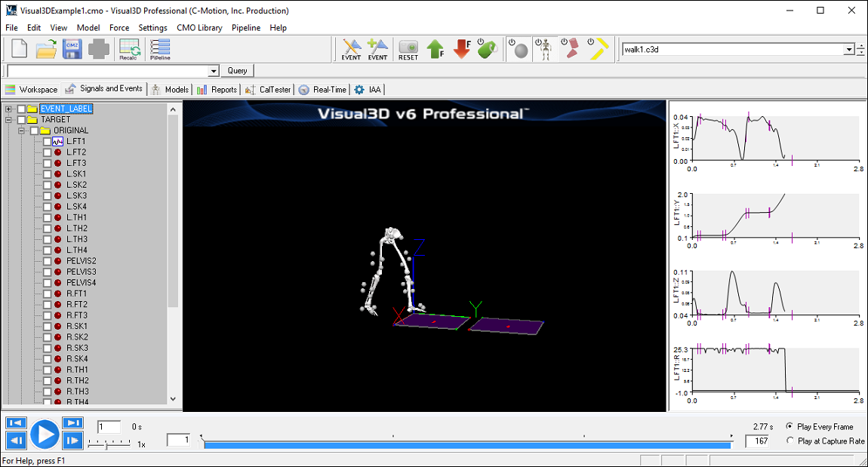
Task: Click the L.FT1 signal graph icon
Action: click(57, 142)
